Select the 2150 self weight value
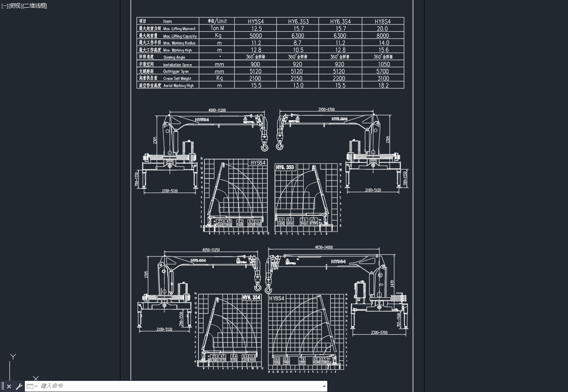 [x=297, y=78]
